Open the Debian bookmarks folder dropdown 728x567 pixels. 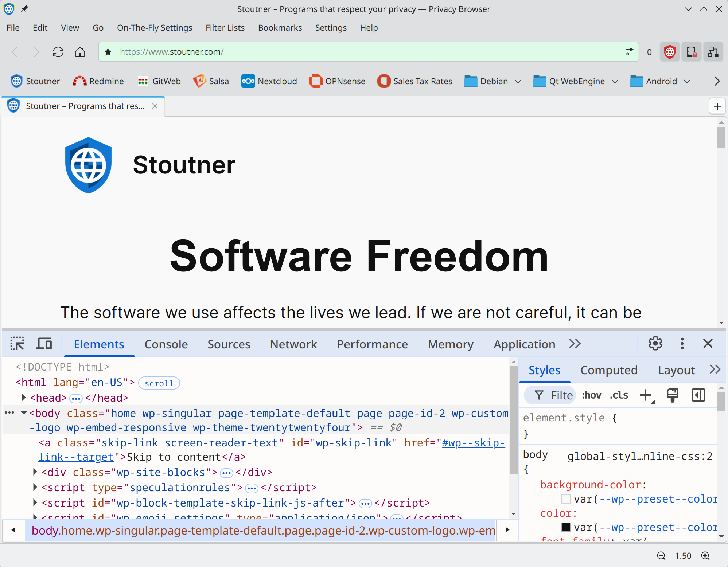click(518, 81)
